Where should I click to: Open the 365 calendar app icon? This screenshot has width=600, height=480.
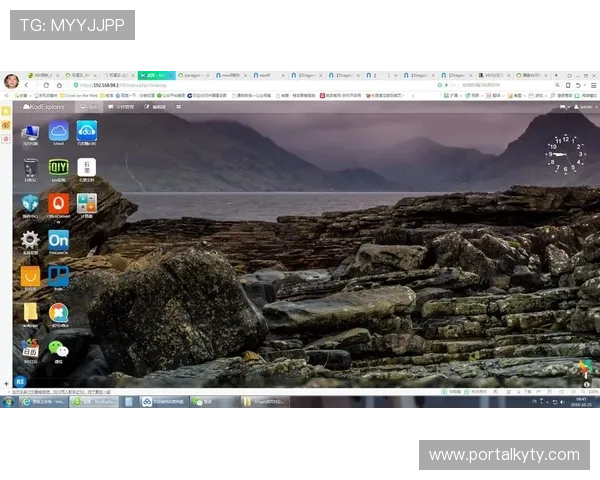coord(30,349)
